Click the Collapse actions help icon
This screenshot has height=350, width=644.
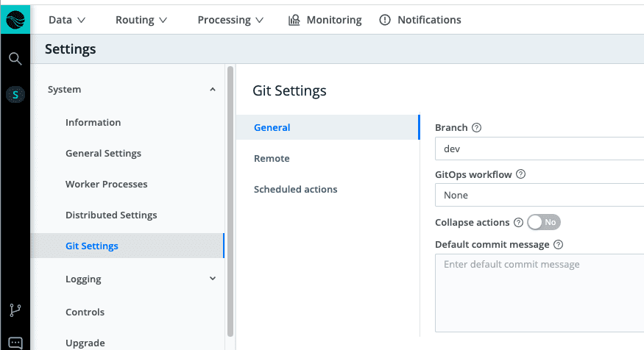coord(518,222)
